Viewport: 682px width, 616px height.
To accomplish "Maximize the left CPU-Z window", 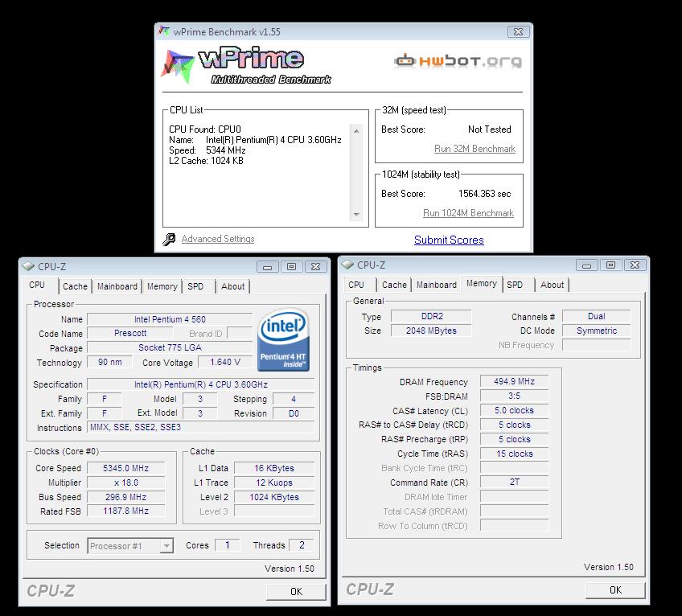I will (291, 267).
